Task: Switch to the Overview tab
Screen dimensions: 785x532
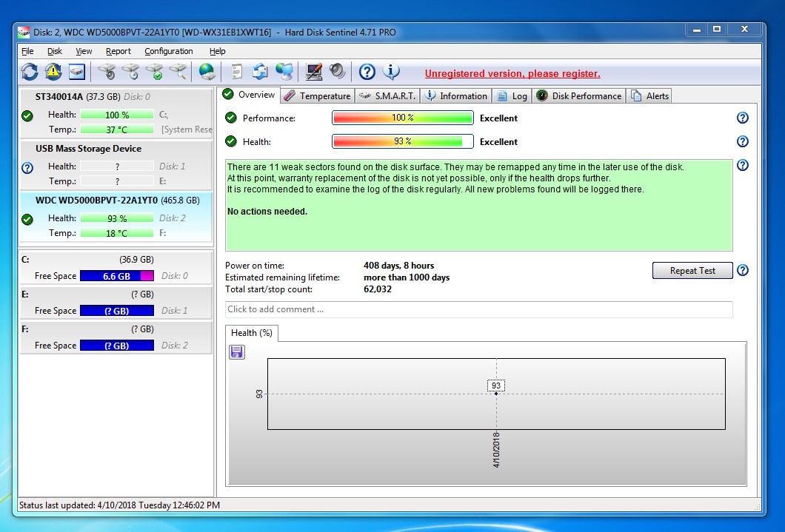Action: [x=249, y=95]
